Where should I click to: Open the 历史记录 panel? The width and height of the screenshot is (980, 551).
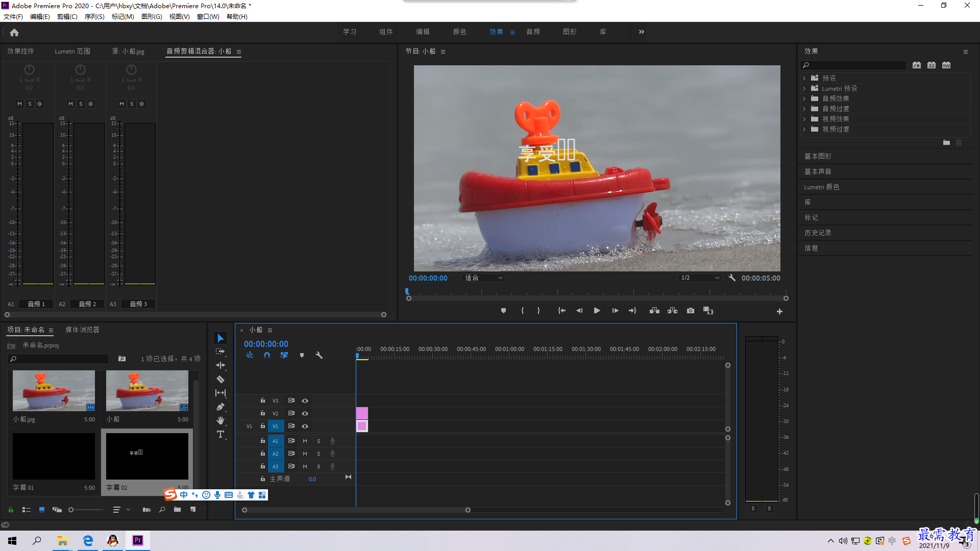click(x=818, y=233)
